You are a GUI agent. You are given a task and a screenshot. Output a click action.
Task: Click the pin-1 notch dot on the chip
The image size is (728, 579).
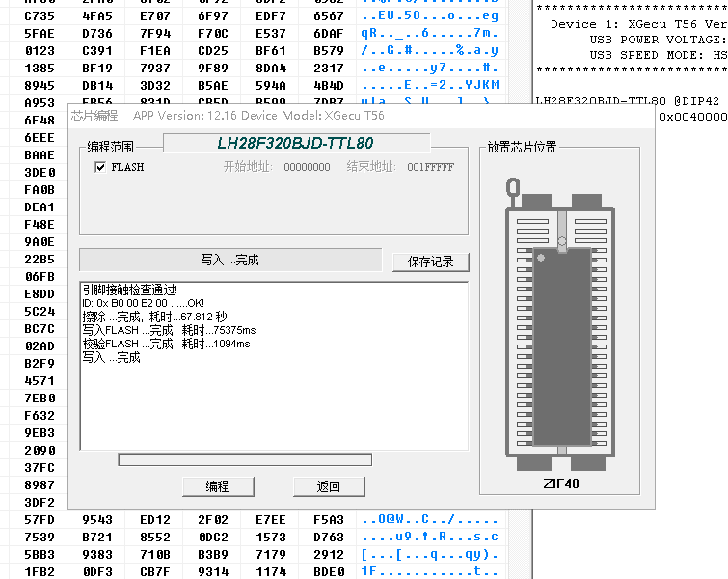coord(542,258)
